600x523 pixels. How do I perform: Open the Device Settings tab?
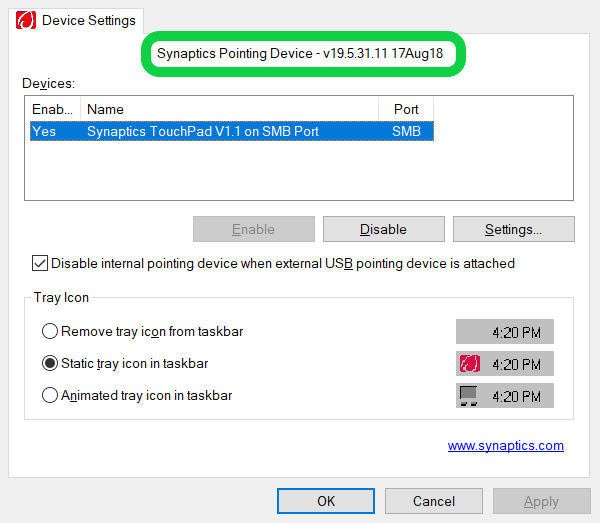[76, 21]
